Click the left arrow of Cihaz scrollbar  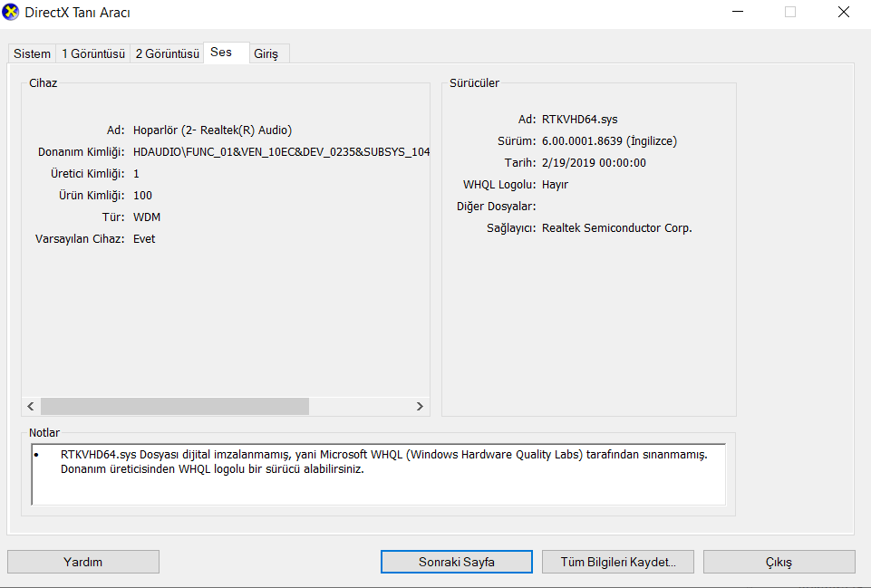coord(31,407)
